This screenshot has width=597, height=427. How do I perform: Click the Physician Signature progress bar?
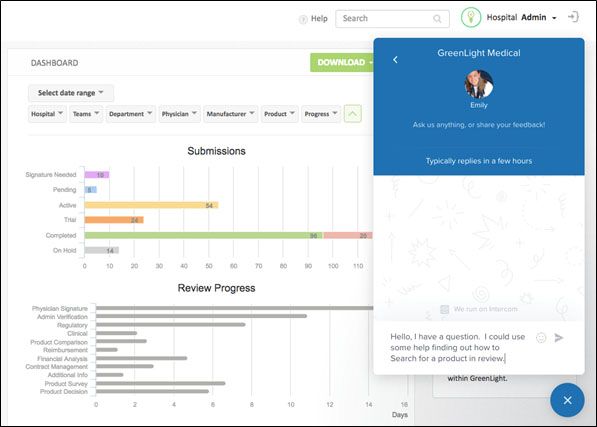coord(235,308)
